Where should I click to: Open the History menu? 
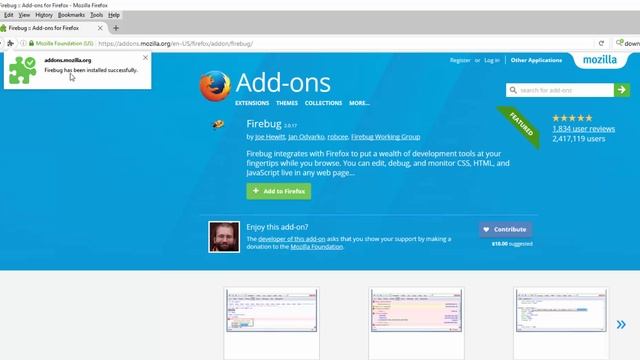(x=44, y=15)
